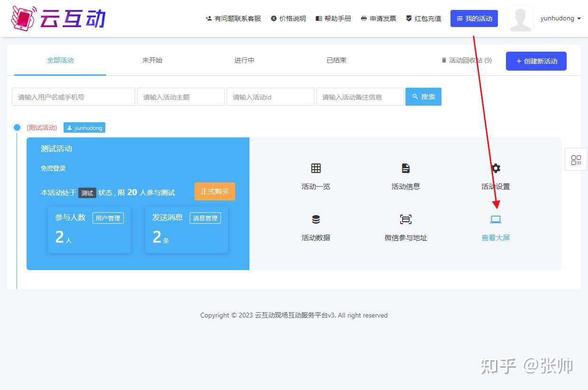This screenshot has width=588, height=390.
Task: Click the 创建新活动 button
Action: tap(536, 61)
